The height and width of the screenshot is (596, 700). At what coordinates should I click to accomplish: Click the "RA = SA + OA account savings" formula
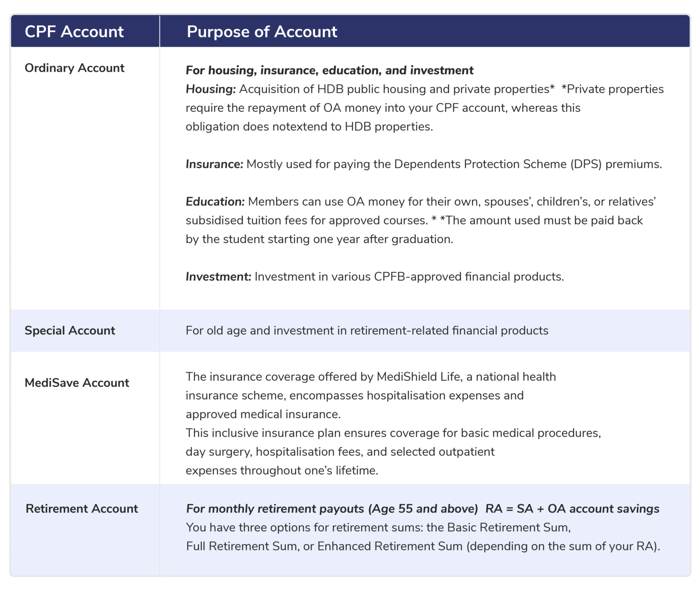point(572,508)
